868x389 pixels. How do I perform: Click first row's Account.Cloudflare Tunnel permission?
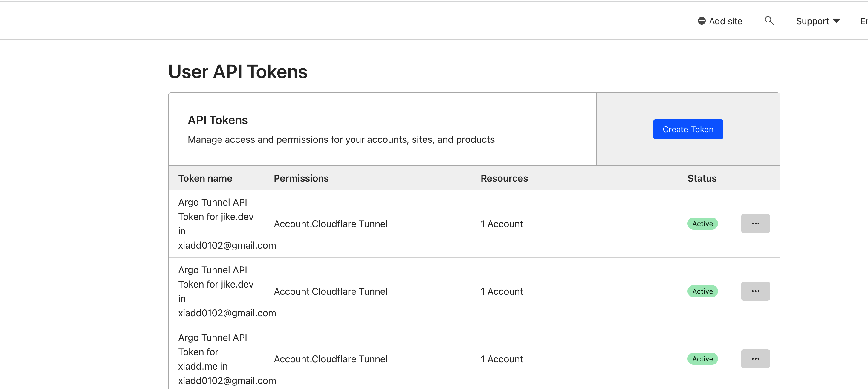point(331,224)
